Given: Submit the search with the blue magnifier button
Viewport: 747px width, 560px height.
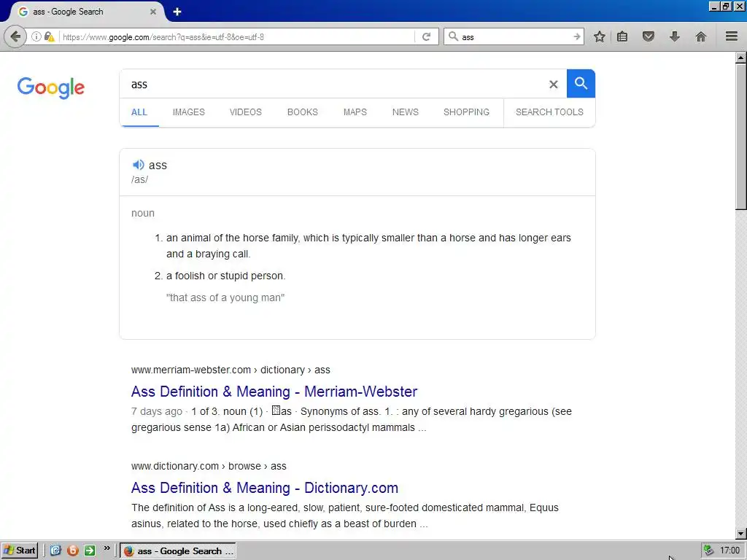Looking at the screenshot, I should click(x=581, y=83).
